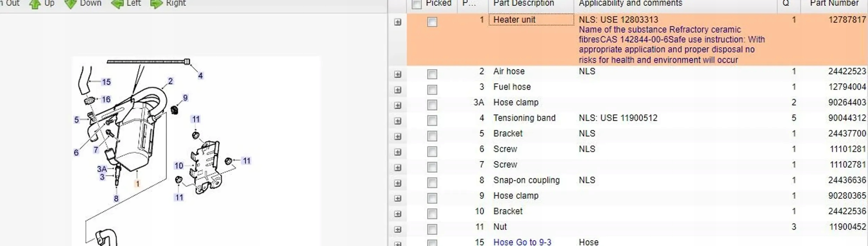Toggle the select-all Picked header checkbox

(416, 4)
